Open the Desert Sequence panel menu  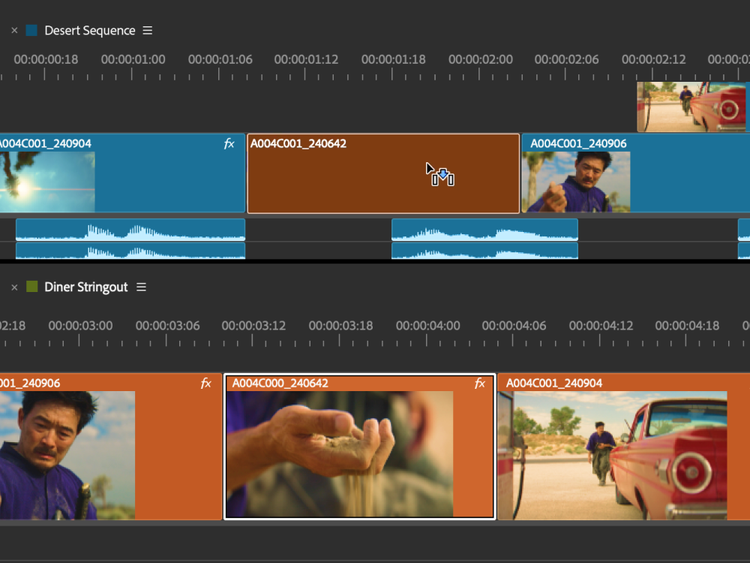click(148, 31)
